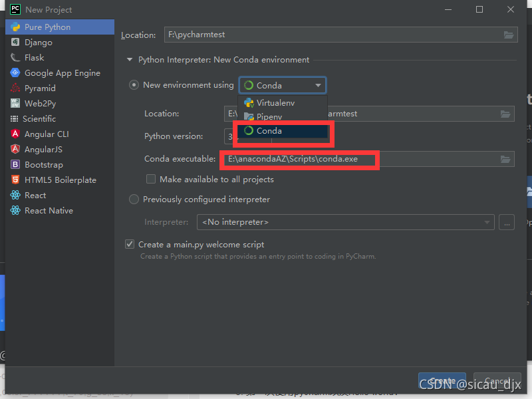
Task: Choose Conda from the dropdown list
Action: (282, 131)
